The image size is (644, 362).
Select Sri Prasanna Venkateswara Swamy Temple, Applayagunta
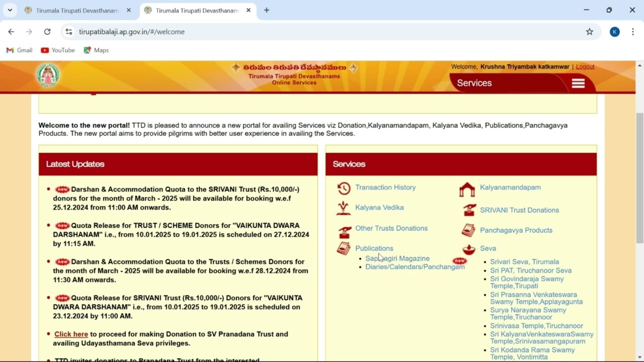click(536, 298)
